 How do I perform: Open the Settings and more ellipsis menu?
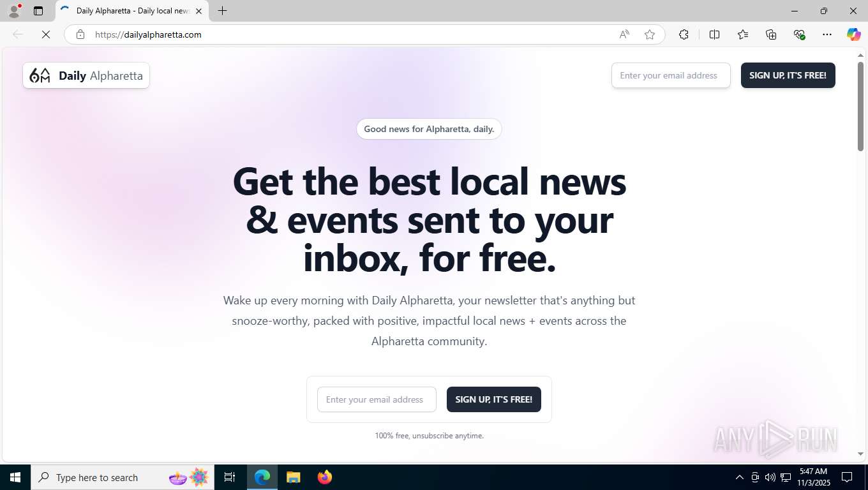(827, 34)
